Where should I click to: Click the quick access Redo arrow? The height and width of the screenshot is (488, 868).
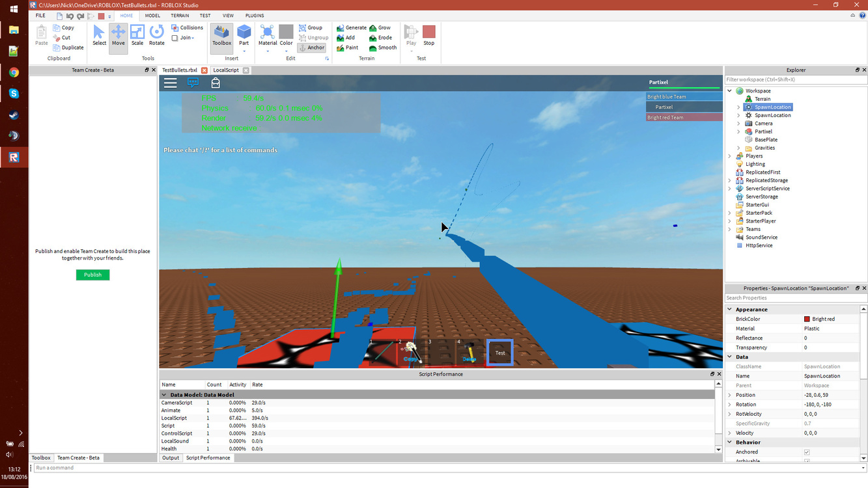pyautogui.click(x=80, y=16)
